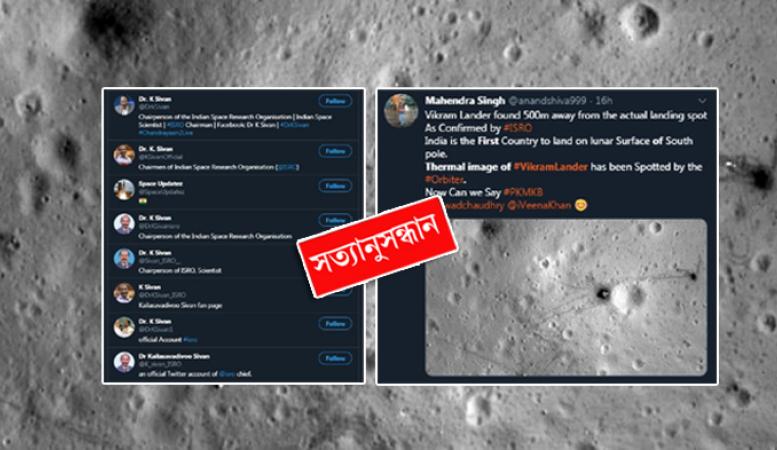Follow the Space Updates account

[335, 186]
